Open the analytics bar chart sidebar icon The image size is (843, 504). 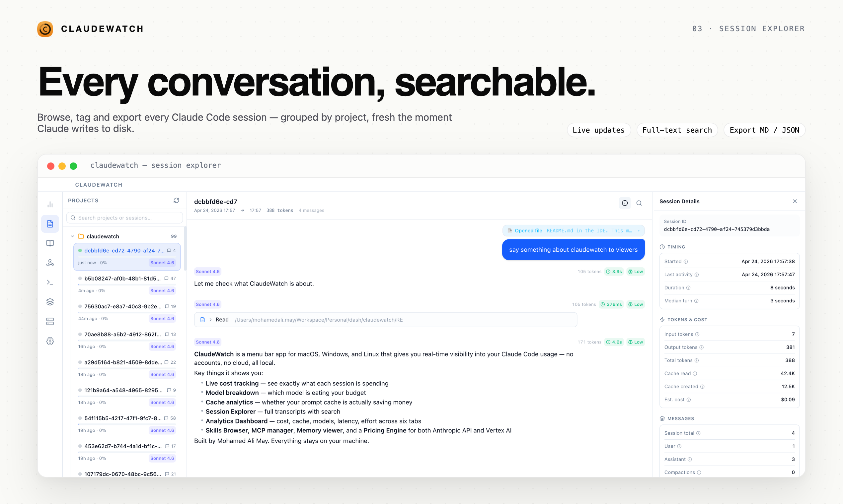click(50, 205)
